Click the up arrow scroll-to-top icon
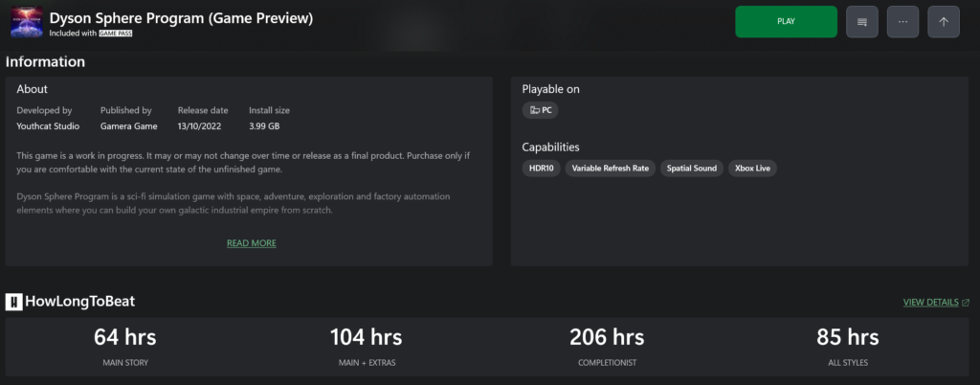 [x=944, y=21]
